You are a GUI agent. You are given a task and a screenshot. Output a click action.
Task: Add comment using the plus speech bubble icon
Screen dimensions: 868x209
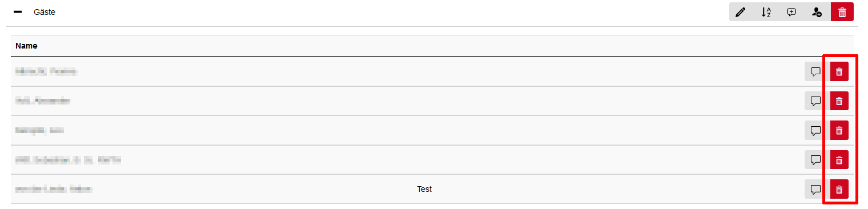(x=791, y=12)
